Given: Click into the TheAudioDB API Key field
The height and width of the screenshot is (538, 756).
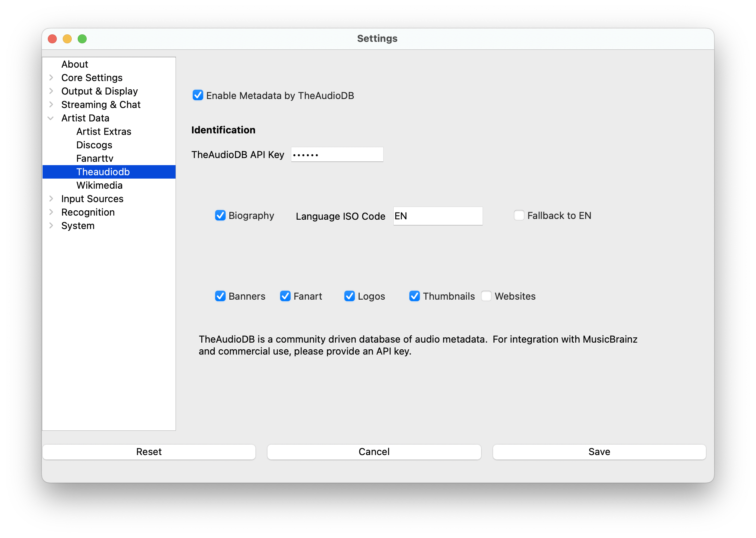Looking at the screenshot, I should [337, 155].
